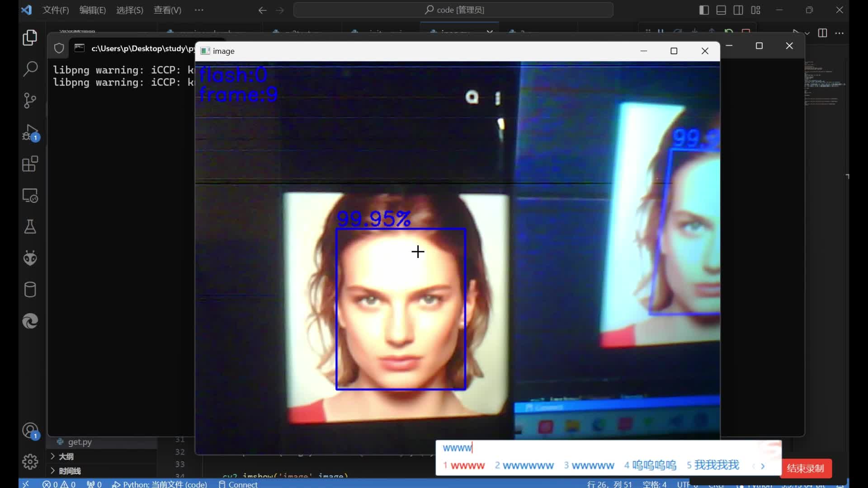
Task: Open Source Control view
Action: [x=30, y=100]
